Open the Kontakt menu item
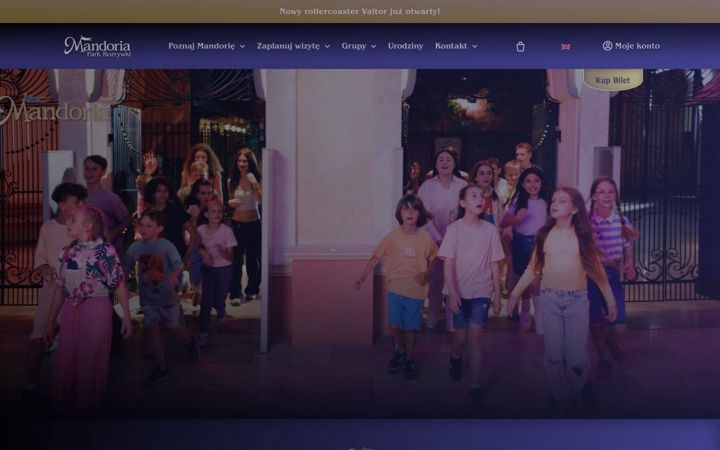This screenshot has width=720, height=450. [451, 46]
